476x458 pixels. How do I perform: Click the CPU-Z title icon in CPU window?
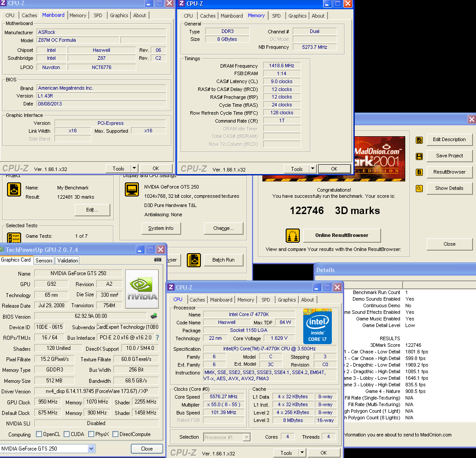click(171, 287)
